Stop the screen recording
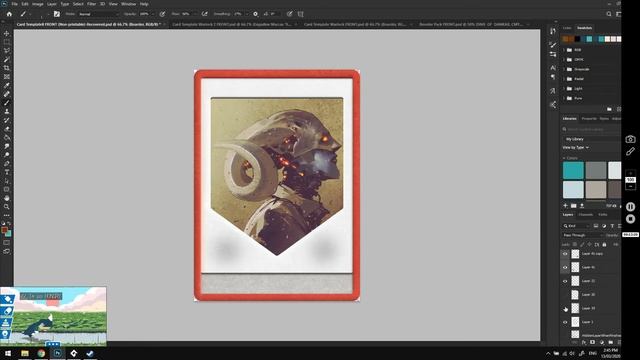Viewport: 640px width, 360px height. tap(631, 219)
